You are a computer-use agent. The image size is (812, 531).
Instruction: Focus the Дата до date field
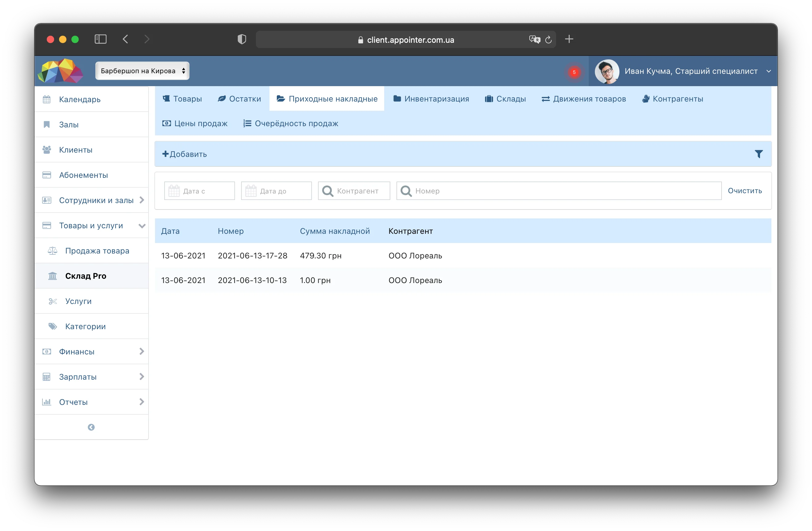(x=276, y=191)
